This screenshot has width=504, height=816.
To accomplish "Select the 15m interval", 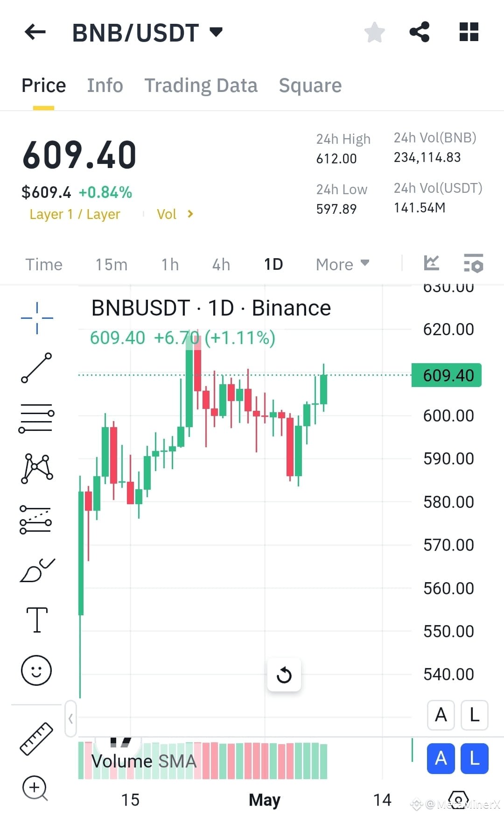I will coord(111,265).
